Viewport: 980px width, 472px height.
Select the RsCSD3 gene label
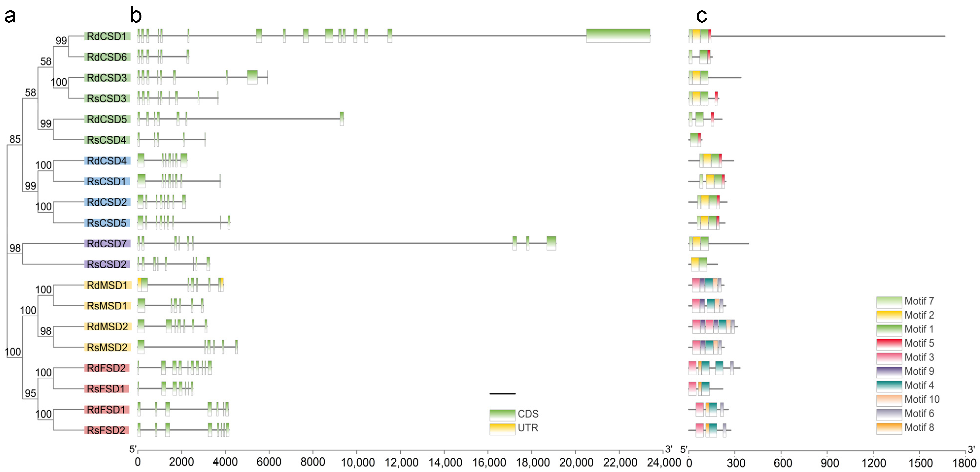[x=107, y=98]
